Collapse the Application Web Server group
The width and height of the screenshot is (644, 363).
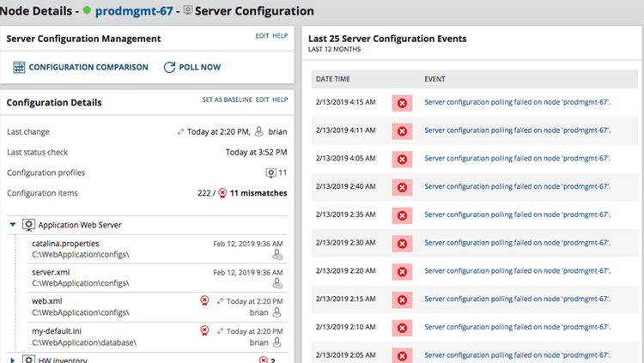coord(13,225)
